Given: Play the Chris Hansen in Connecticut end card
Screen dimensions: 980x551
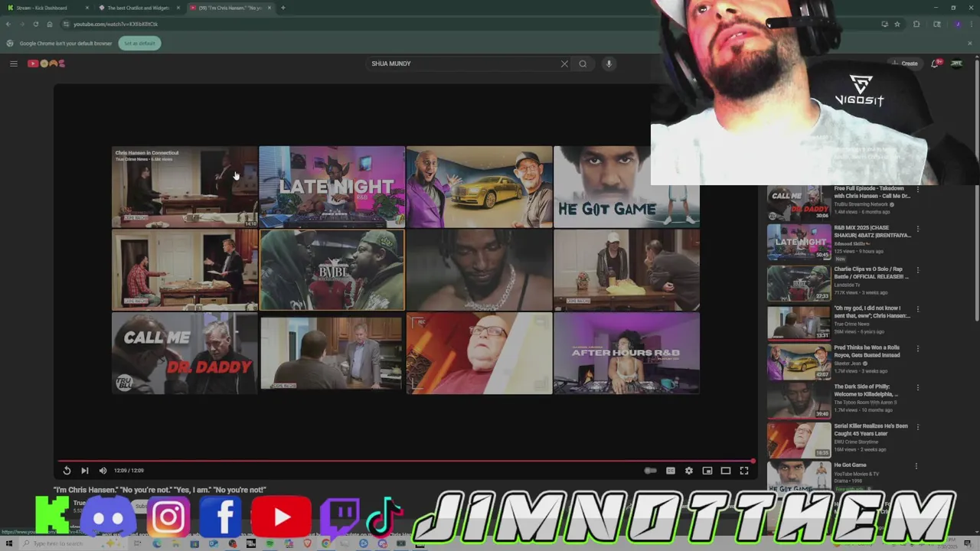Looking at the screenshot, I should (185, 187).
